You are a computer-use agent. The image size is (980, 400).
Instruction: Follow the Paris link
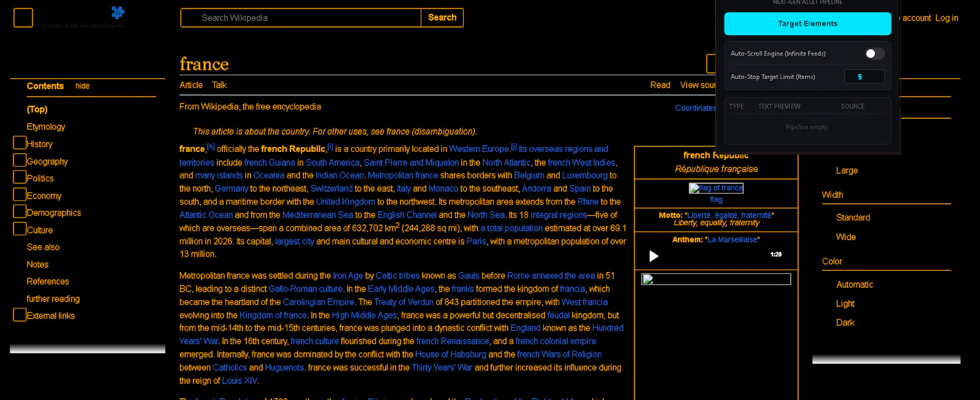click(476, 241)
